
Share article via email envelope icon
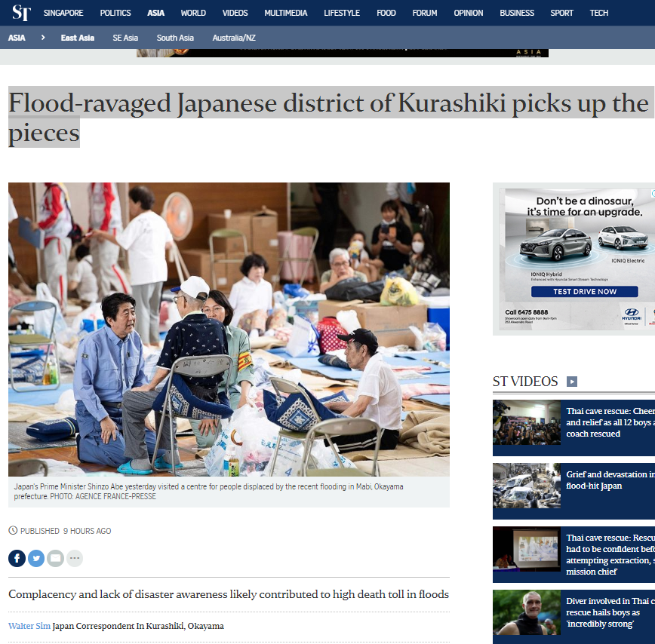click(55, 558)
